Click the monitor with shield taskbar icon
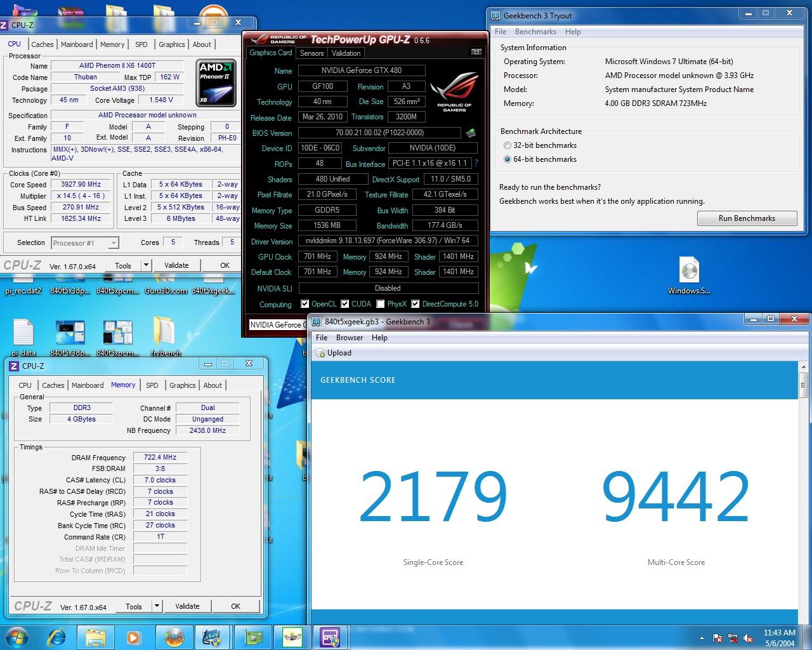Viewport: 812px width, 650px height. pos(212,637)
